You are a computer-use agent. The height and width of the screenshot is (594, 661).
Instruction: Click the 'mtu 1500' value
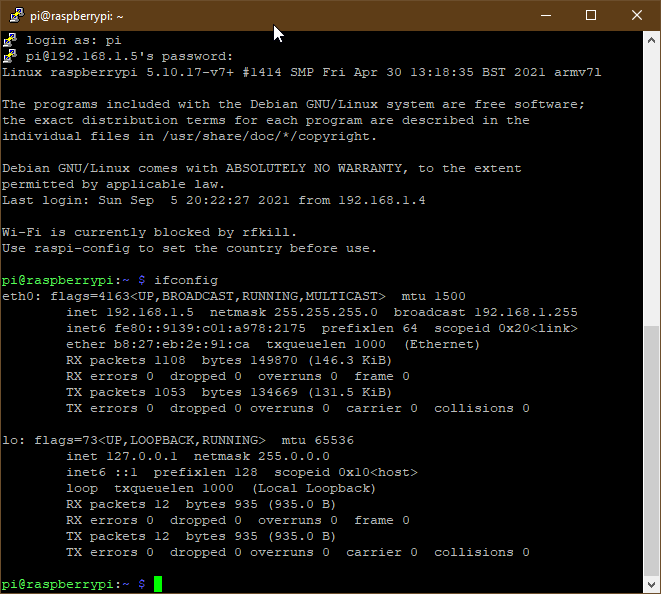coord(433,296)
